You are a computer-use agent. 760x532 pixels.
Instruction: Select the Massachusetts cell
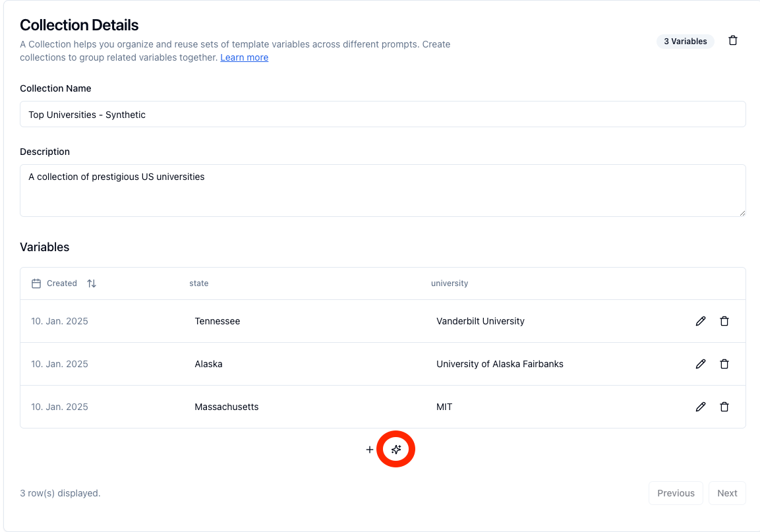click(226, 407)
